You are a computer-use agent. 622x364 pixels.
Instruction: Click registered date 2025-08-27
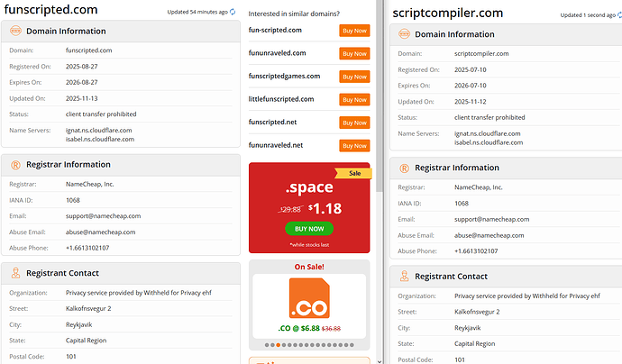click(x=82, y=67)
